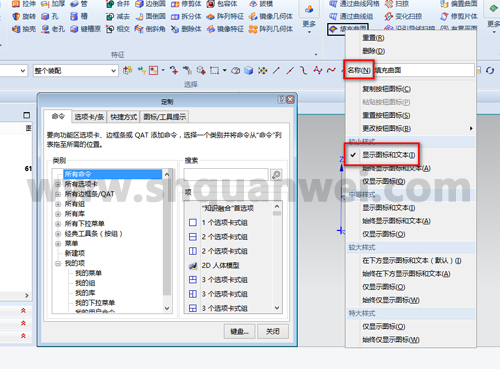The width and height of the screenshot is (500, 369).
Task: Click the 键盘... button
Action: (239, 331)
